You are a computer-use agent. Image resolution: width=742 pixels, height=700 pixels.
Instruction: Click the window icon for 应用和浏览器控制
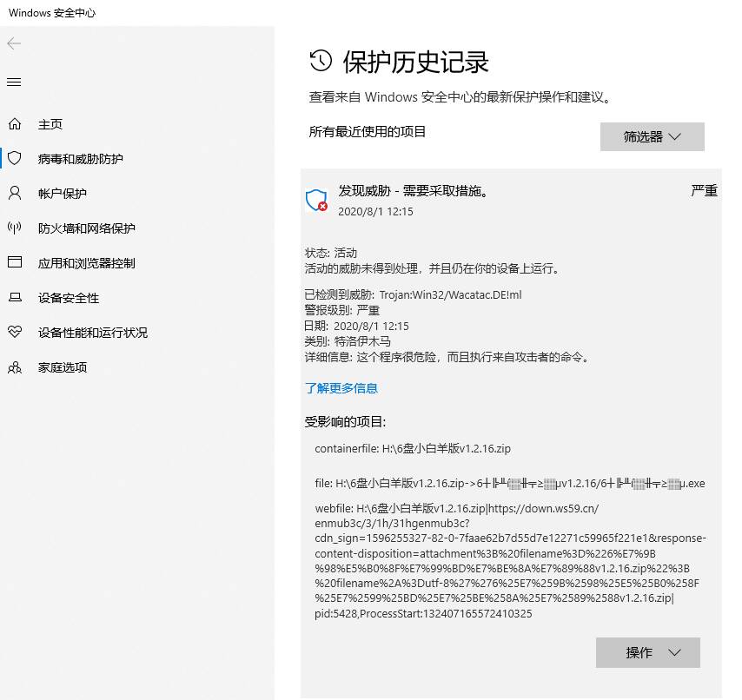click(15, 262)
